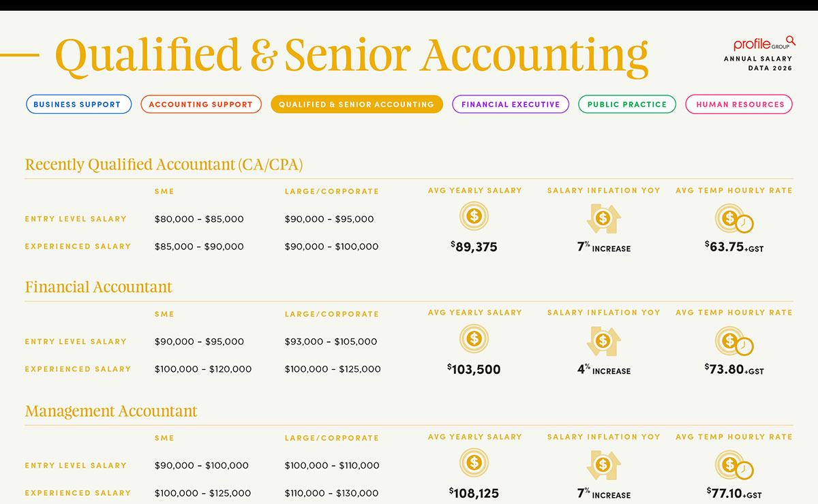Click the Management Accountant section heading
The height and width of the screenshot is (504, 818).
(111, 411)
